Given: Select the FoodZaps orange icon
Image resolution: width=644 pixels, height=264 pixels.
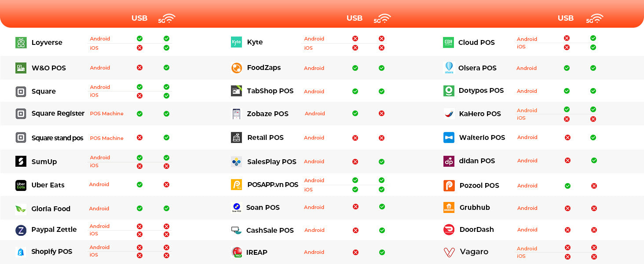Looking at the screenshot, I should pos(236,68).
